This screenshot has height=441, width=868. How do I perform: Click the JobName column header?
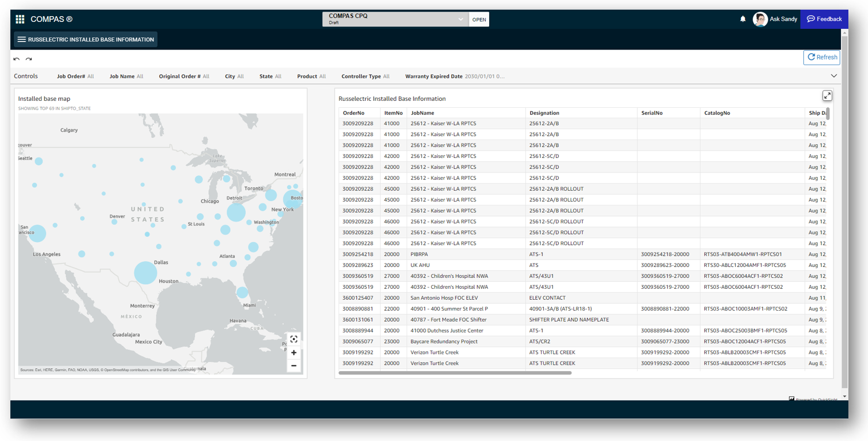click(x=422, y=113)
